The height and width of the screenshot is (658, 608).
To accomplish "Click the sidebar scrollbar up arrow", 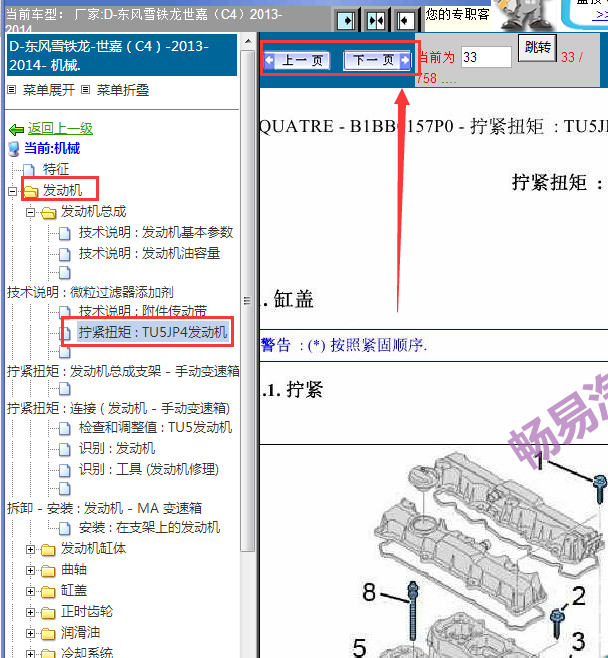I will (248, 41).
